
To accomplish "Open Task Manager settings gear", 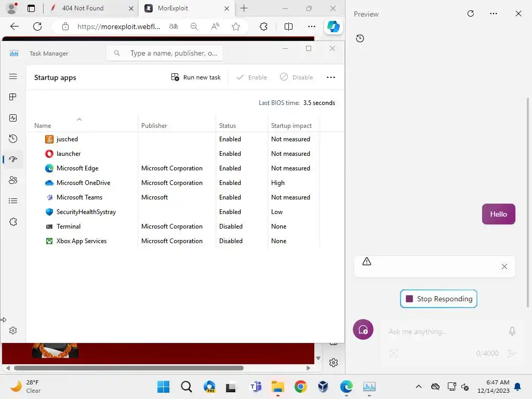I will pyautogui.click(x=13, y=330).
